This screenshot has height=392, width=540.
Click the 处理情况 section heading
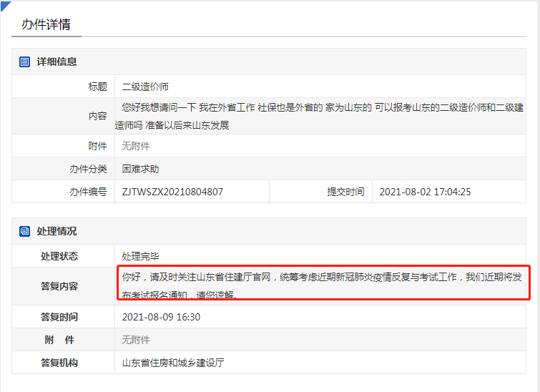(57, 232)
